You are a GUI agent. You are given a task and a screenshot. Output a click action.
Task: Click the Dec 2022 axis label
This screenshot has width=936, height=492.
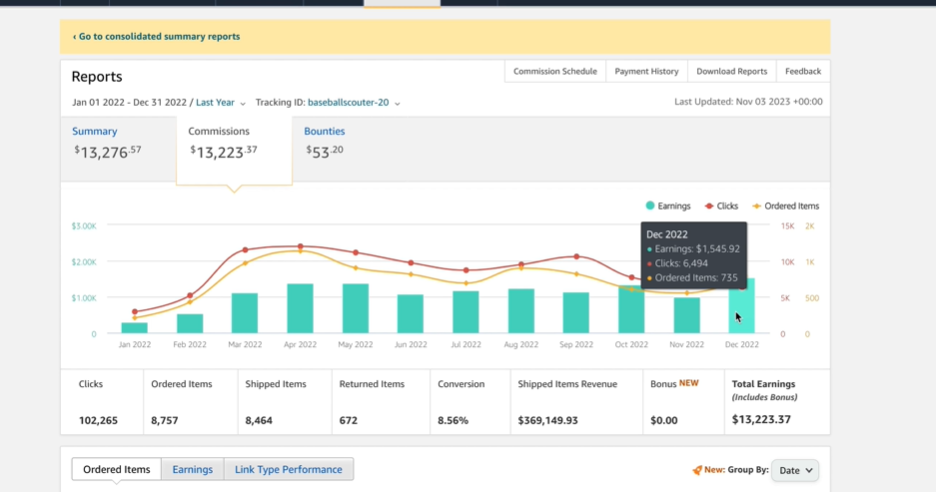[742, 345]
